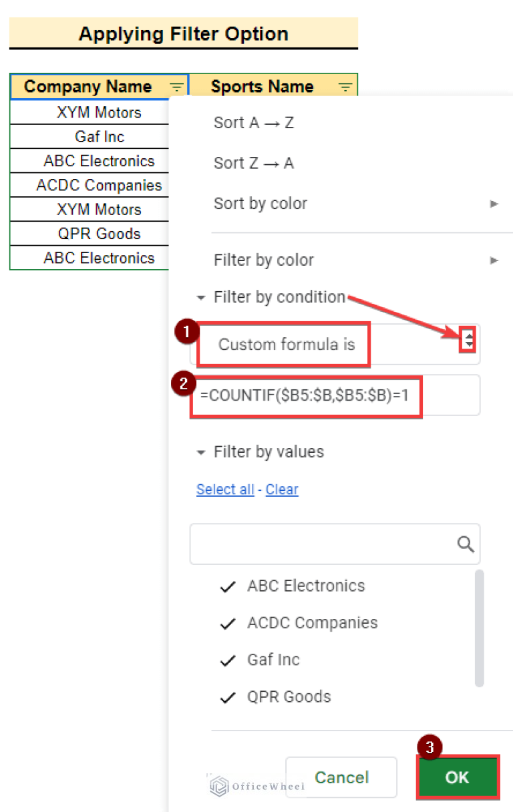Click the Select all link
The height and width of the screenshot is (812, 513).
pyautogui.click(x=225, y=489)
